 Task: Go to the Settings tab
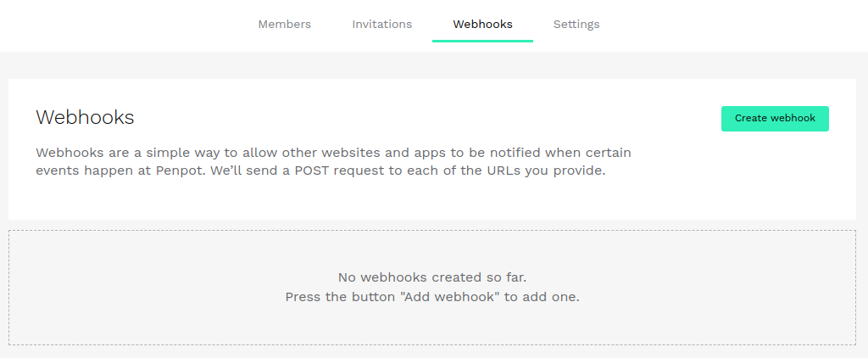pos(576,24)
